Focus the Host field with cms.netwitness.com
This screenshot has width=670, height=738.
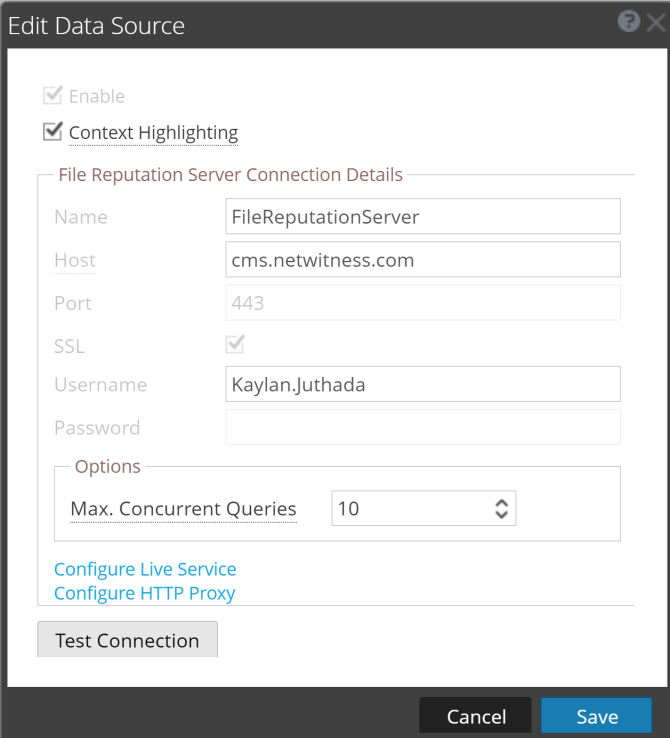(424, 260)
